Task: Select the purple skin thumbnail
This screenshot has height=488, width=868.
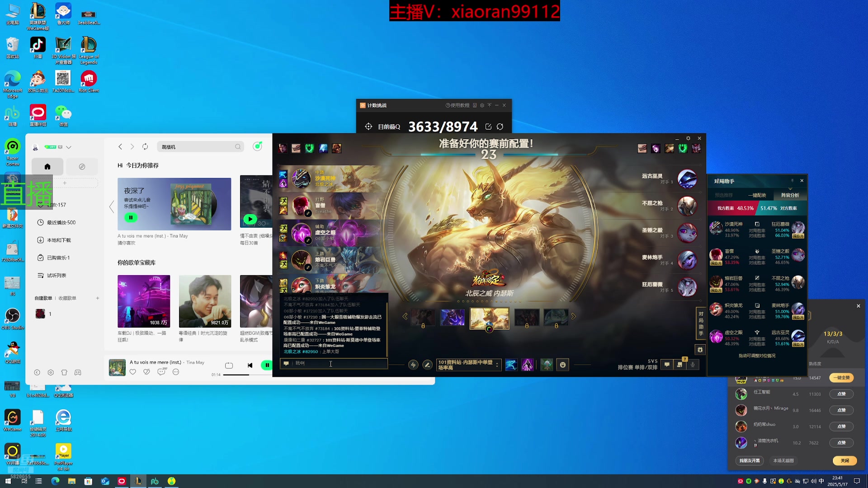Action: click(x=453, y=318)
